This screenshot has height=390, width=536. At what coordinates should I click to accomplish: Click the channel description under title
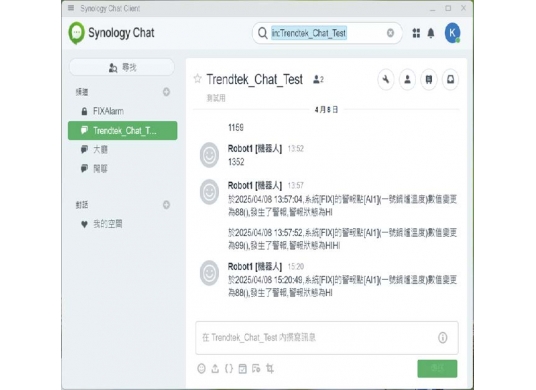(216, 98)
